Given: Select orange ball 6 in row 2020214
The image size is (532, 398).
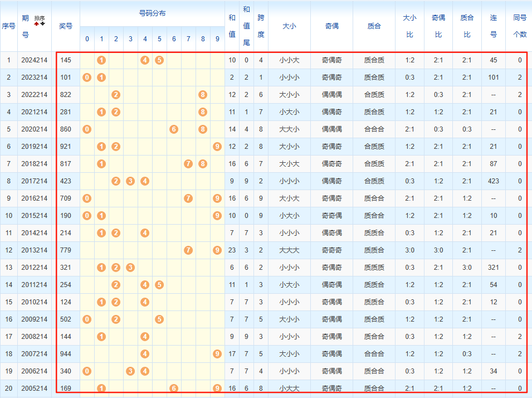Looking at the screenshot, I should [174, 129].
